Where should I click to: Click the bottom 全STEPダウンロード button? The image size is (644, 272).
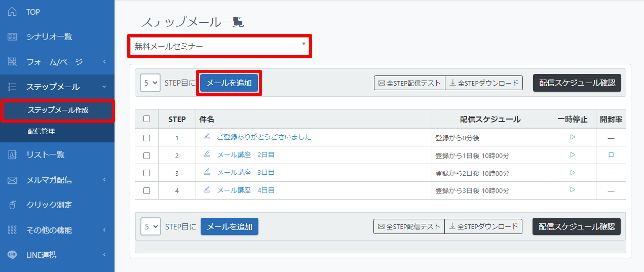point(483,227)
